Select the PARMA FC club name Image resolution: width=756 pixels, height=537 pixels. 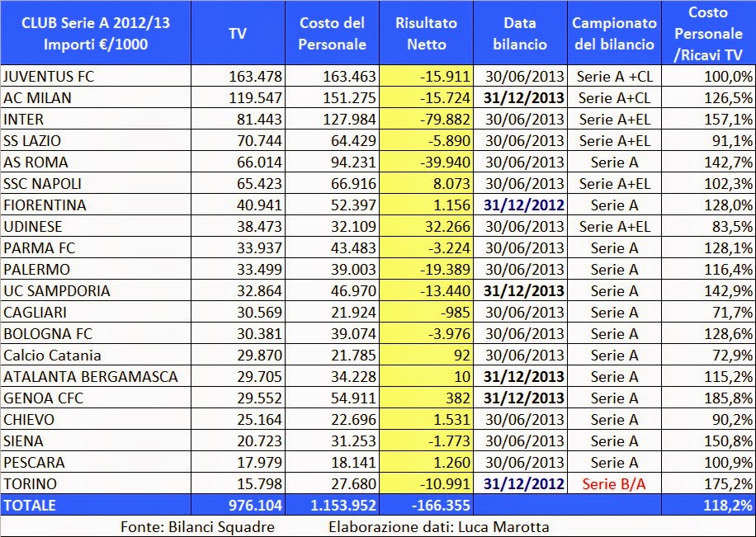(40, 247)
